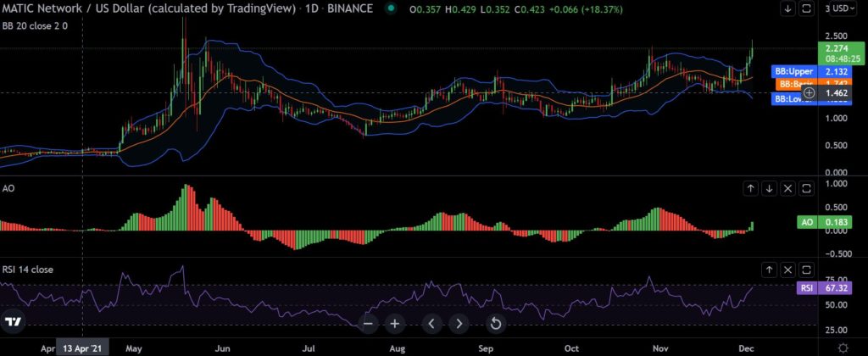Image resolution: width=868 pixels, height=356 pixels.
Task: Click the Dec label on time axis
Action: (745, 349)
